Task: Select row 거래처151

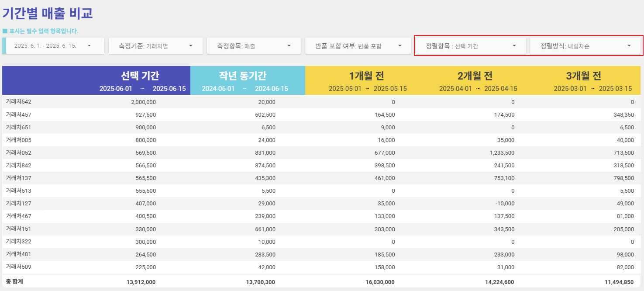Action: click(x=321, y=229)
